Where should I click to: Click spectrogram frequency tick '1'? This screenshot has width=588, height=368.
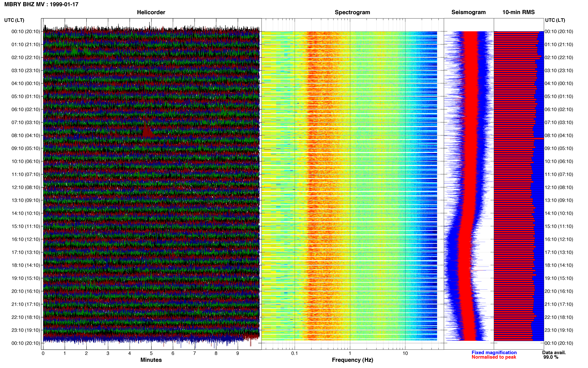(350, 353)
